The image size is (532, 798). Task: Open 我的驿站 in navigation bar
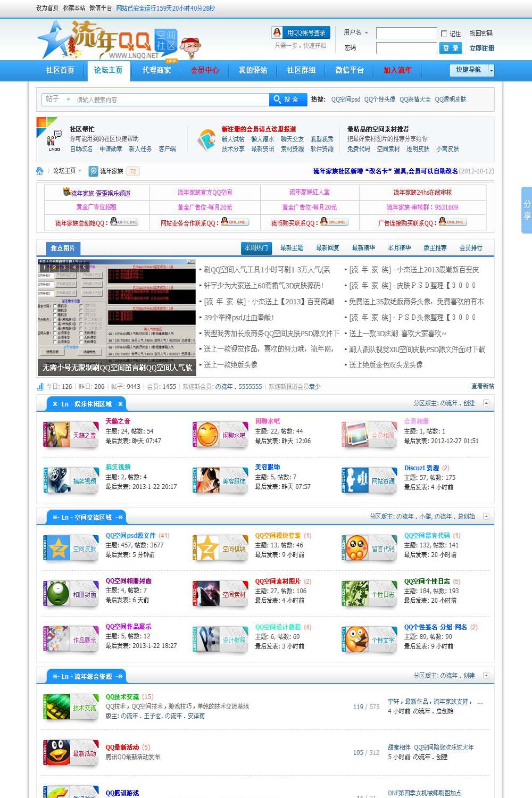tap(253, 70)
